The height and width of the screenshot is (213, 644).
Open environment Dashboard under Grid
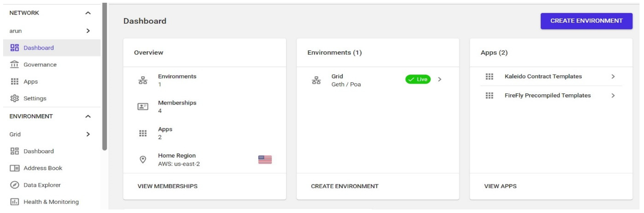tap(39, 151)
